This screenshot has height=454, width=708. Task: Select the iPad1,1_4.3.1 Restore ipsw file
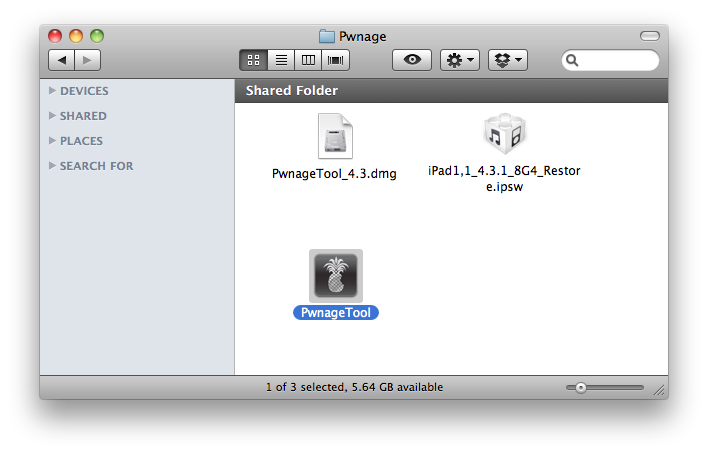coord(504,137)
